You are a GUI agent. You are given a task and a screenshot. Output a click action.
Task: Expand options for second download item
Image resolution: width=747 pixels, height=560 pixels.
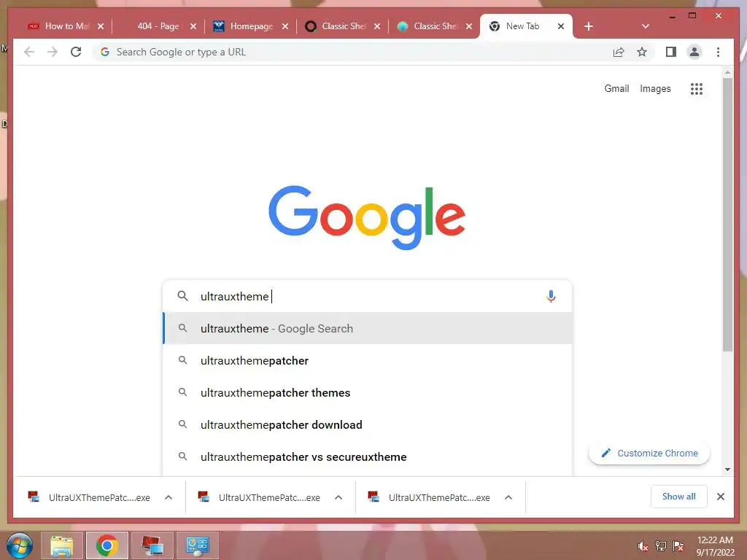pyautogui.click(x=338, y=497)
